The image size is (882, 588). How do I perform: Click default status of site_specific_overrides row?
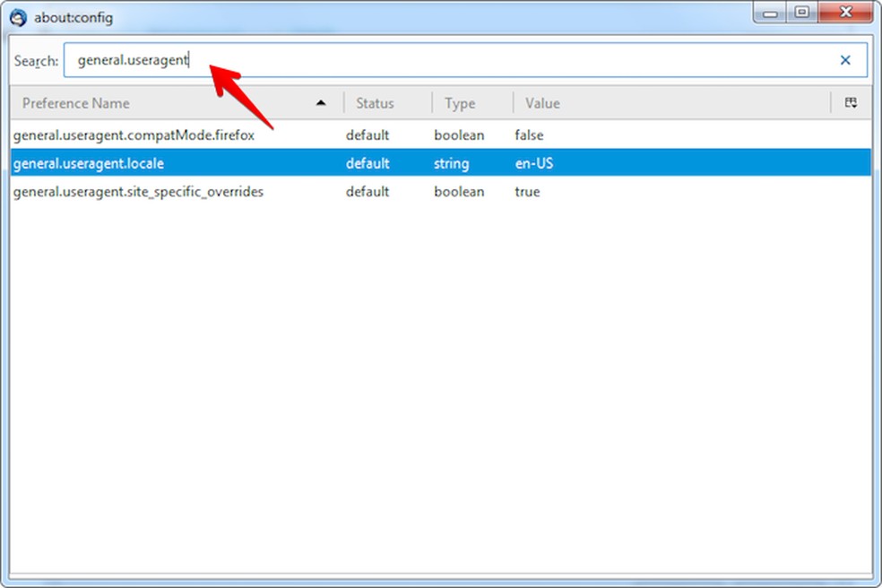coord(367,192)
